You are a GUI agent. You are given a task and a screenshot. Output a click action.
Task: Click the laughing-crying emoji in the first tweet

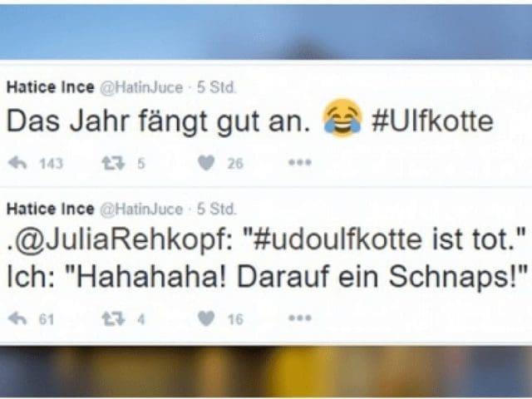[342, 118]
